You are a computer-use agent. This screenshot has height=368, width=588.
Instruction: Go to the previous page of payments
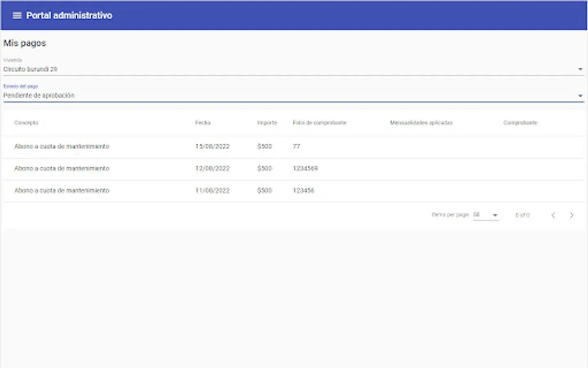(553, 215)
